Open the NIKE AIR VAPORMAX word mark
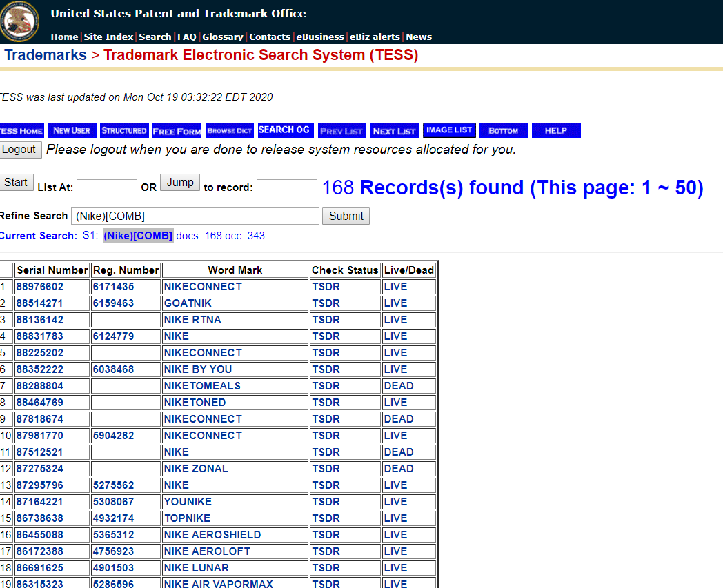This screenshot has width=723, height=588. pos(219,583)
